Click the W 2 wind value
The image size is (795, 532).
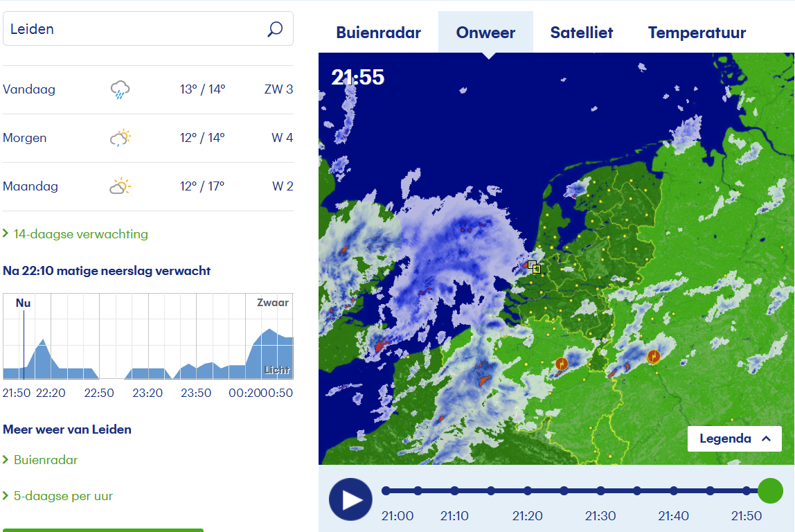pos(283,186)
